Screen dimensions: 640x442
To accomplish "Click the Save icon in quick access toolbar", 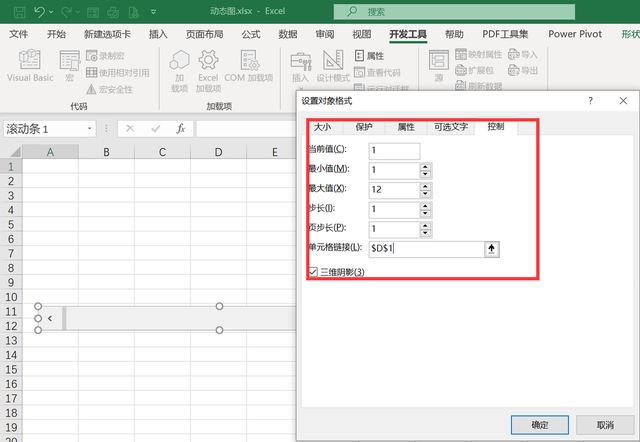I will click(x=19, y=12).
